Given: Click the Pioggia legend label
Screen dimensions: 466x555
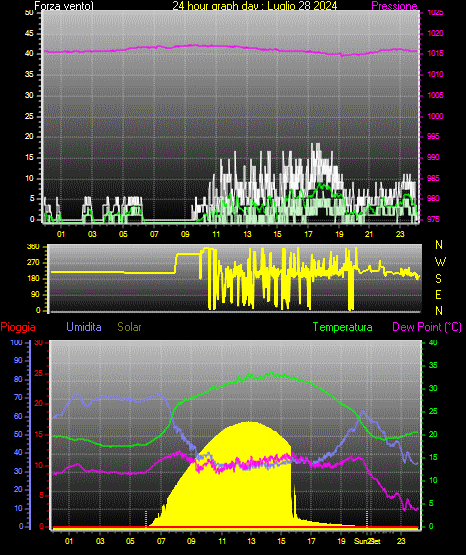Looking at the screenshot, I should [x=18, y=327].
